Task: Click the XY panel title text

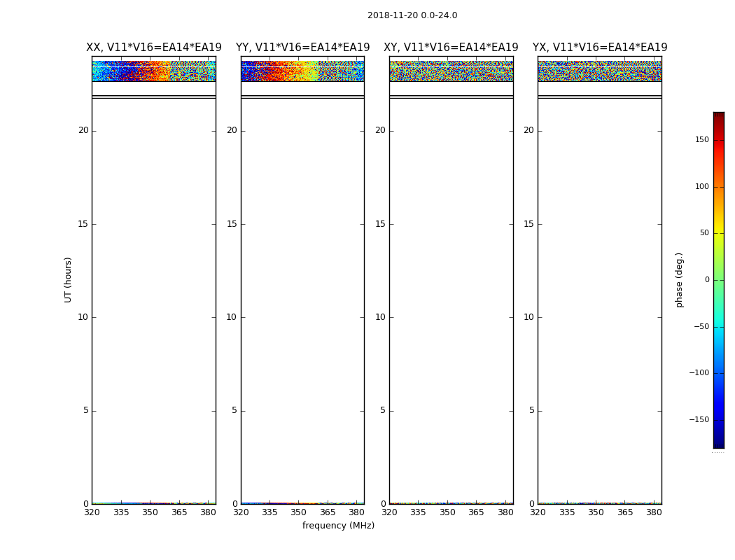Action: (x=451, y=48)
